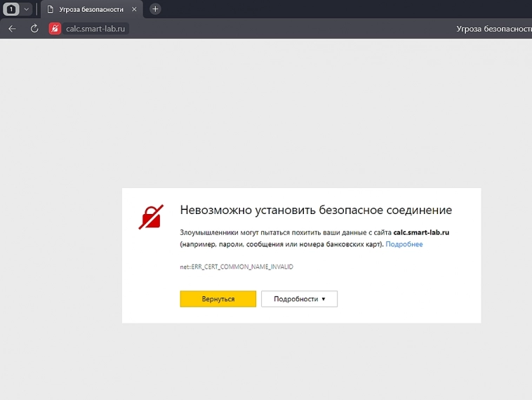The height and width of the screenshot is (400, 532).
Task: Reload the page
Action: 34,29
